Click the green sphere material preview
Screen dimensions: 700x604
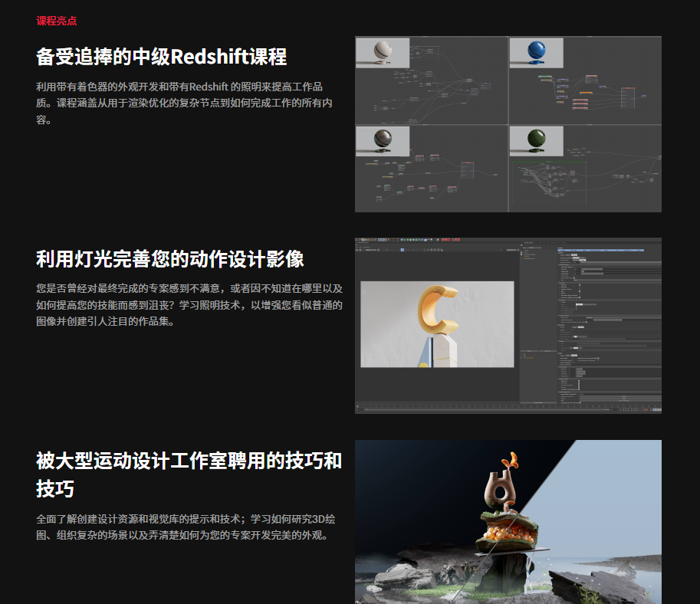click(x=536, y=141)
